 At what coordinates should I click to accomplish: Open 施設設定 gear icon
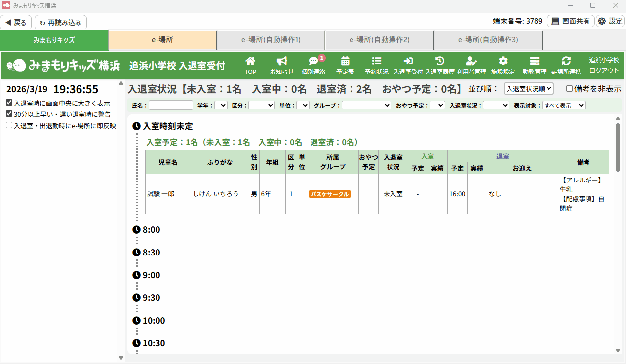click(503, 61)
